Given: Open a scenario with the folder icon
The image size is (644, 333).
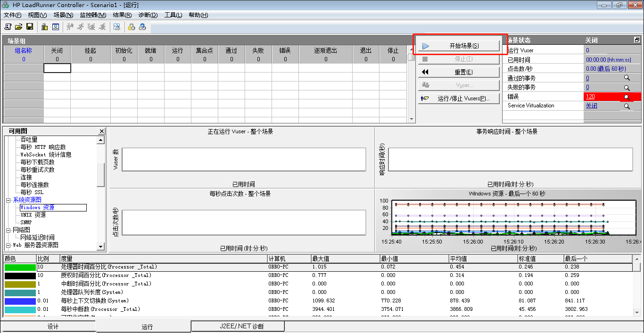Looking at the screenshot, I should pyautogui.click(x=18, y=27).
